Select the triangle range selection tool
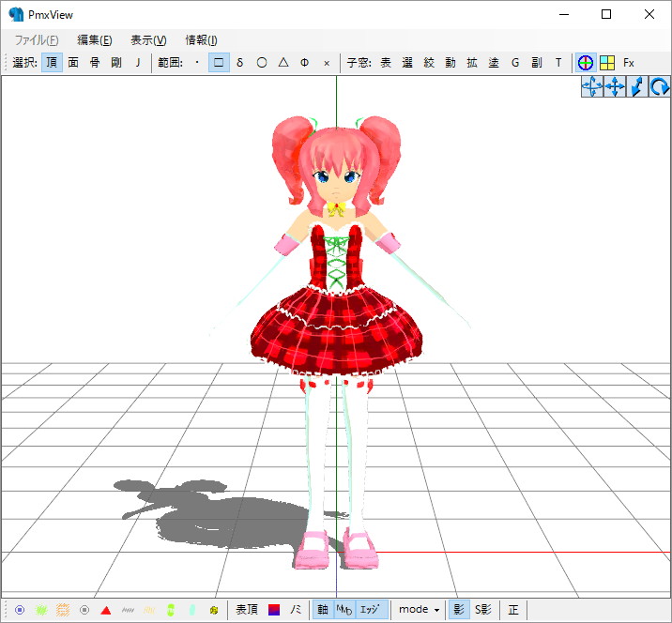Screen dimensions: 672x623 click(283, 63)
